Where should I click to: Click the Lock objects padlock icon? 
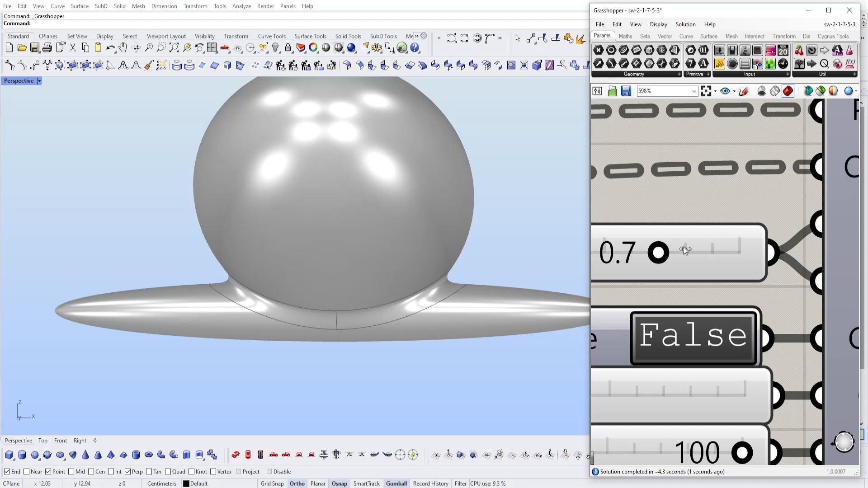288,47
